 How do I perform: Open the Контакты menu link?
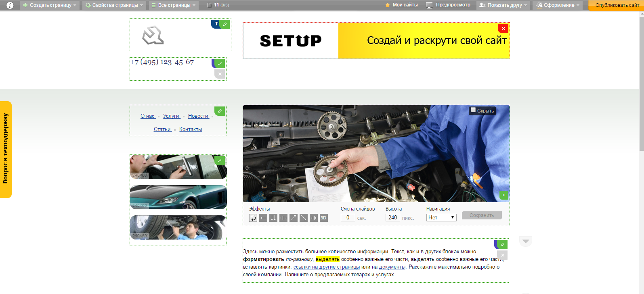coord(191,129)
